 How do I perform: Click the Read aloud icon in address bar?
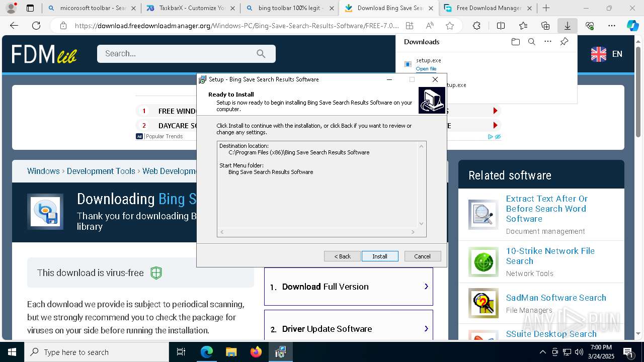tap(430, 26)
